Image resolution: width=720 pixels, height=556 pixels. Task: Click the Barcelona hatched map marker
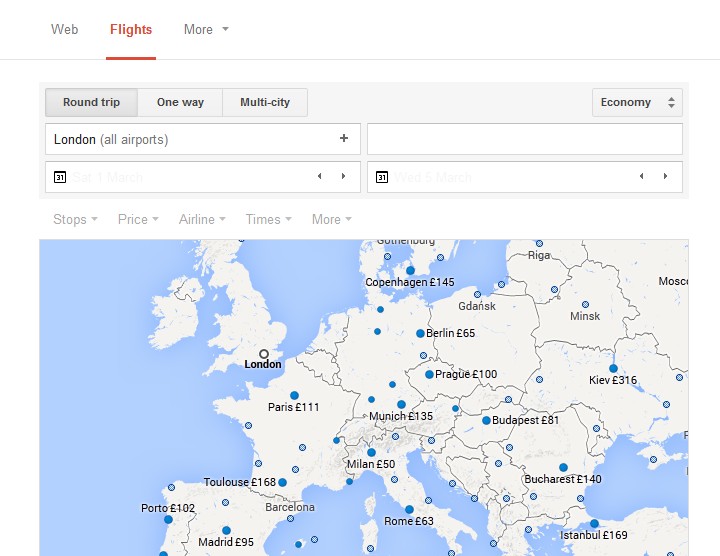290,518
